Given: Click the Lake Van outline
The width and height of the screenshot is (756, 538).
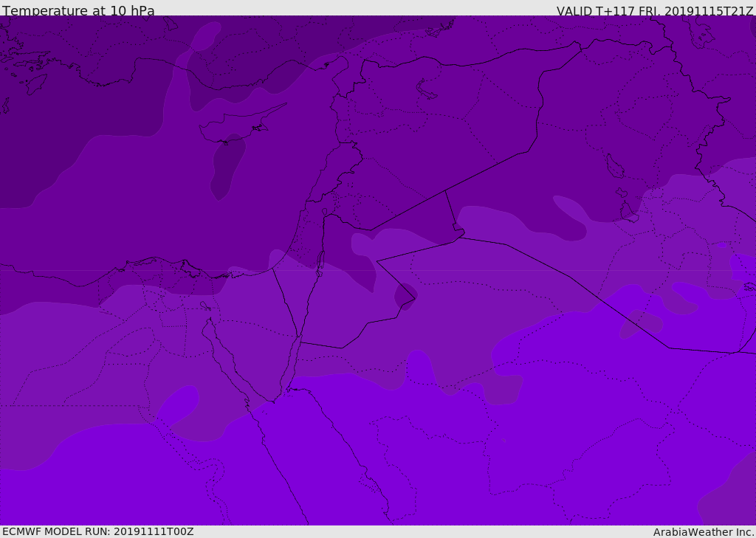Looking at the screenshot, I should [x=427, y=90].
